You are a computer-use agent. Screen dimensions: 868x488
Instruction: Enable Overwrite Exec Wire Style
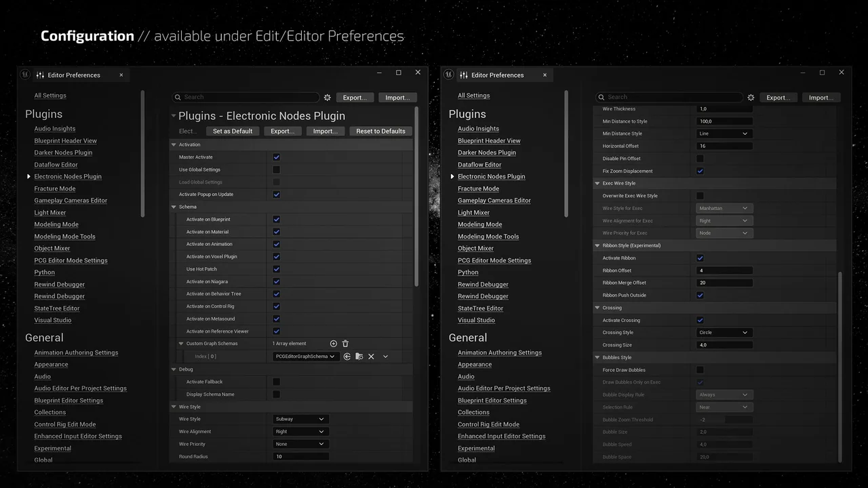701,195
